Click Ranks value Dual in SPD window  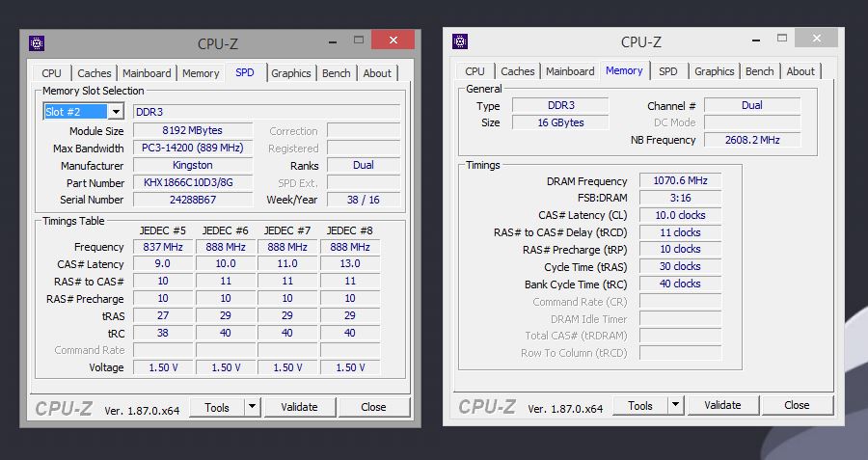click(x=364, y=165)
